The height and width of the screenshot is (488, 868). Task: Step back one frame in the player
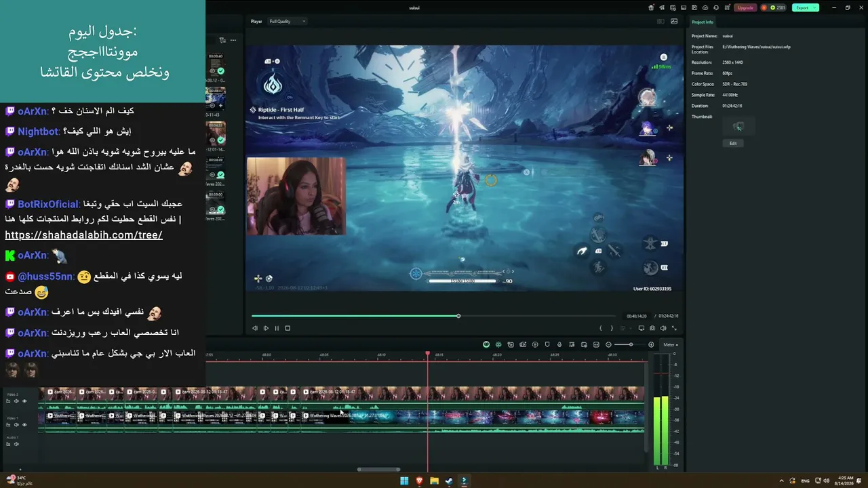click(255, 328)
